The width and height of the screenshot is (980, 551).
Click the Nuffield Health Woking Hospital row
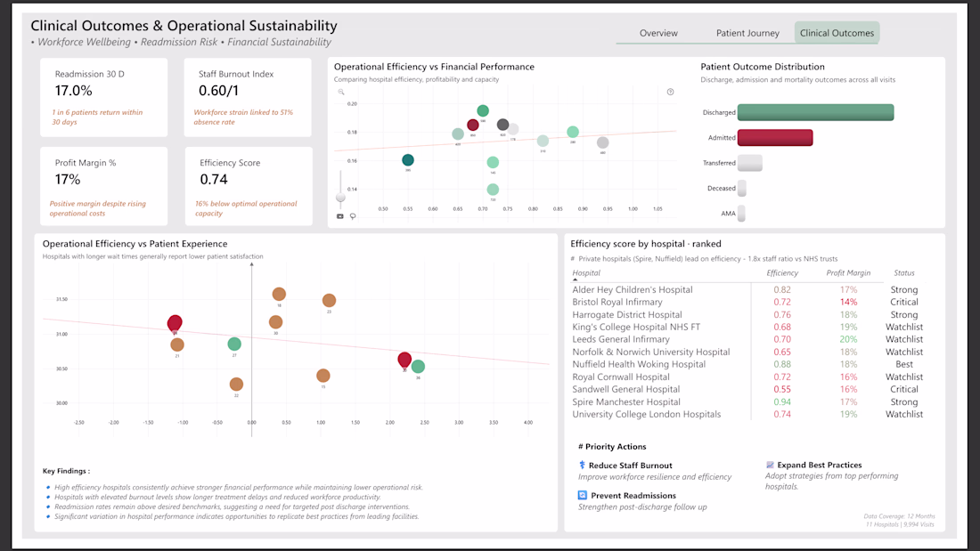coord(748,364)
